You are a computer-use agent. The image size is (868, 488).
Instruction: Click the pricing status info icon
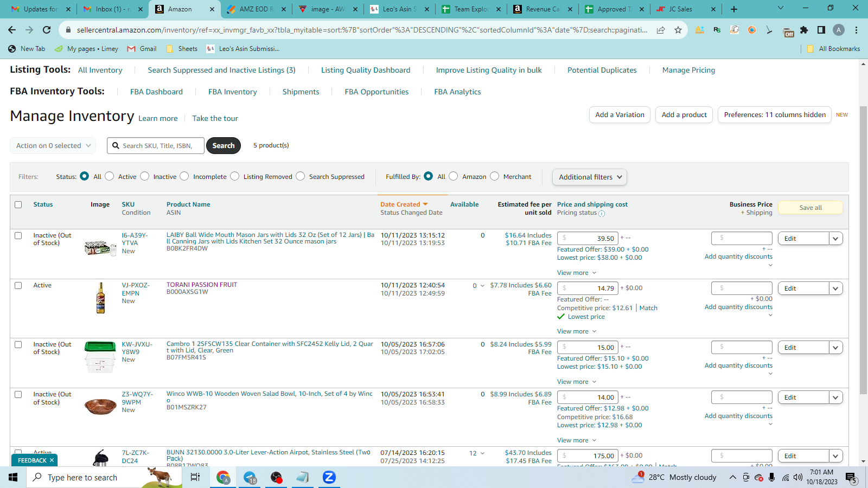(602, 214)
